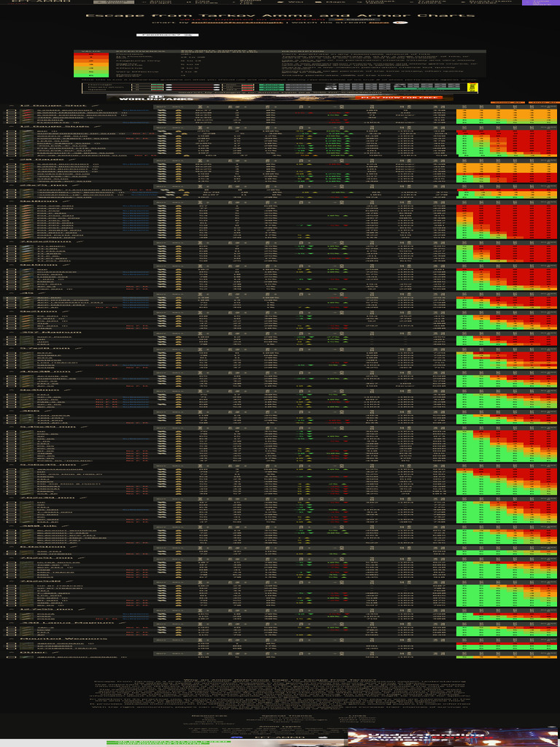This screenshot has width=560, height=747.
Task: Click the 5.56x45 mm section heading
Action: [47, 464]
